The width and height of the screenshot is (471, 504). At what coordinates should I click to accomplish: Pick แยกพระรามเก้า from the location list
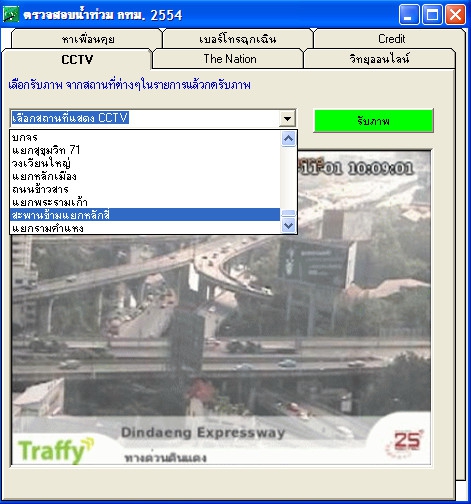[x=145, y=202]
